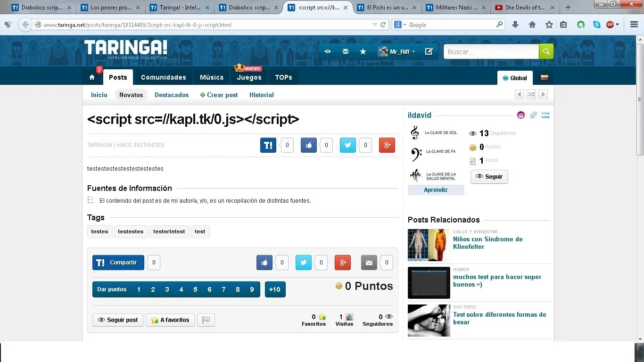This screenshot has height=362, width=644.
Task: Click the kissing test post thumbnail
Action: click(429, 321)
